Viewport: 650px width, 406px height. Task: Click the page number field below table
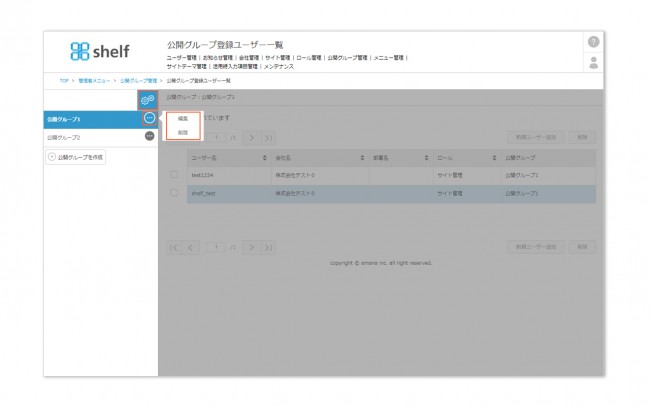[216, 247]
